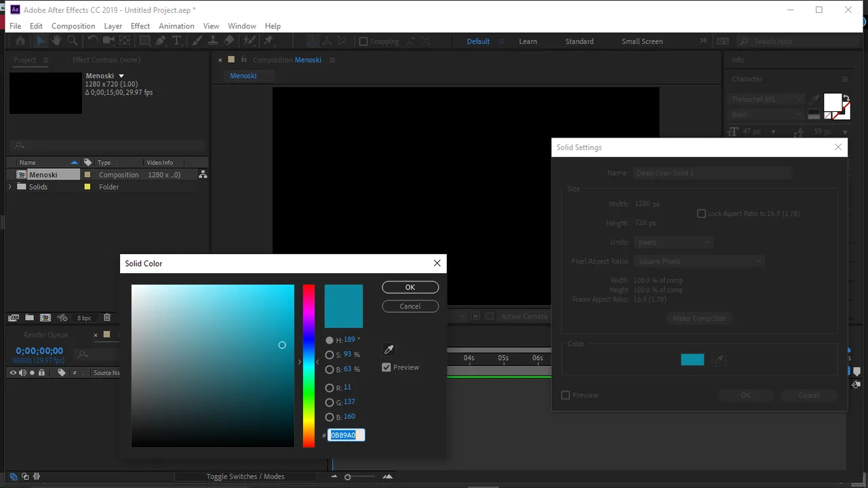Image resolution: width=868 pixels, height=488 pixels.
Task: Toggle composition viewer lock icon
Action: (x=244, y=60)
